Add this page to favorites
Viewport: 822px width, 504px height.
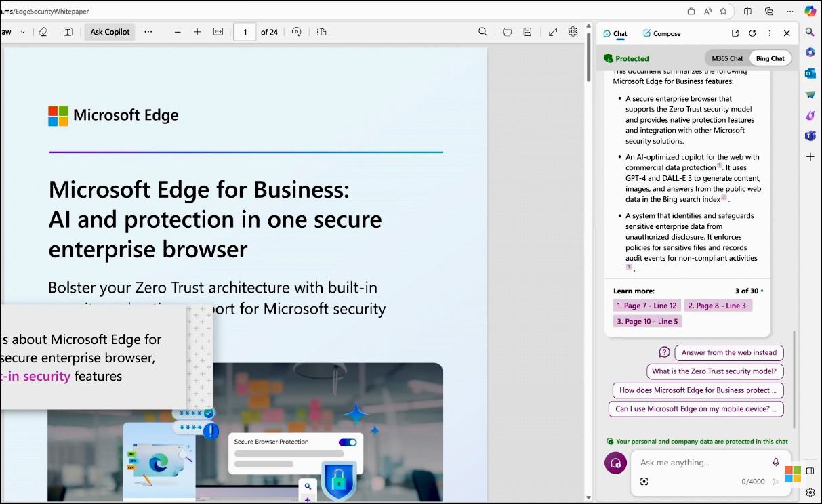click(x=724, y=11)
